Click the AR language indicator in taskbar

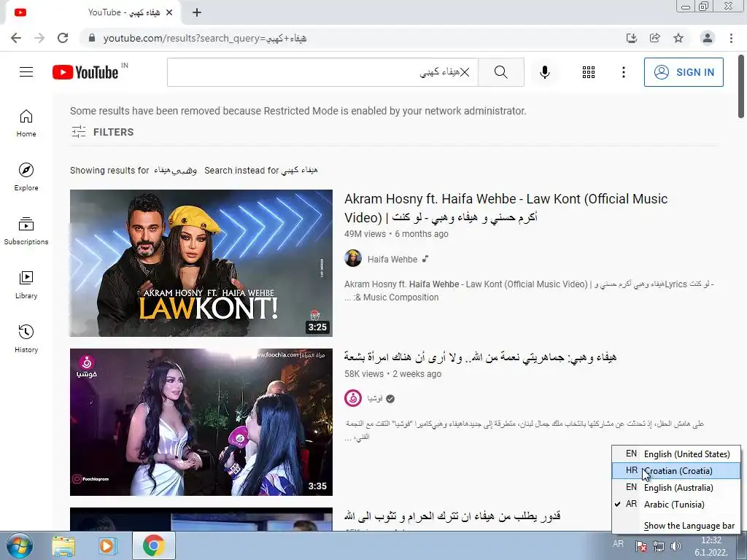(619, 544)
